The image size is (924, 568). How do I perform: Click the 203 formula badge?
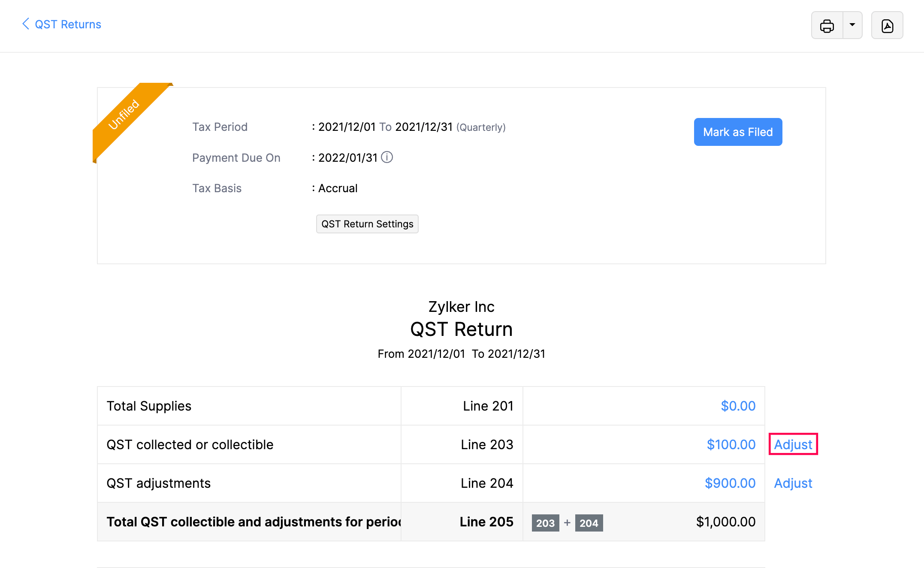pos(545,523)
